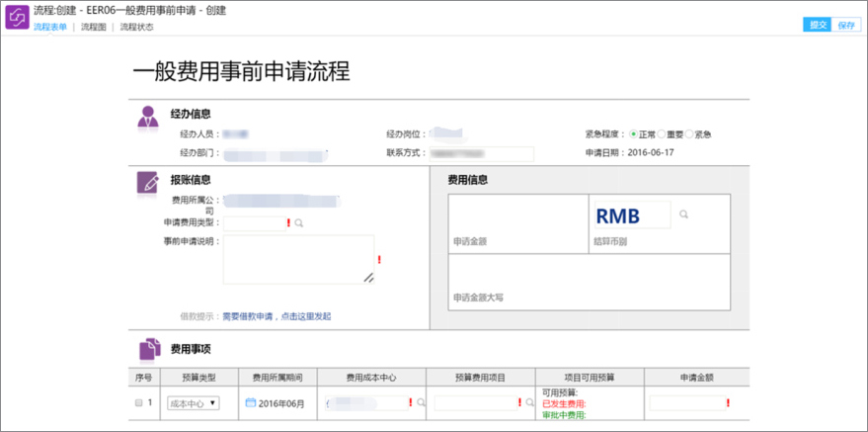
Task: Click the 保存 save button
Action: [846, 25]
